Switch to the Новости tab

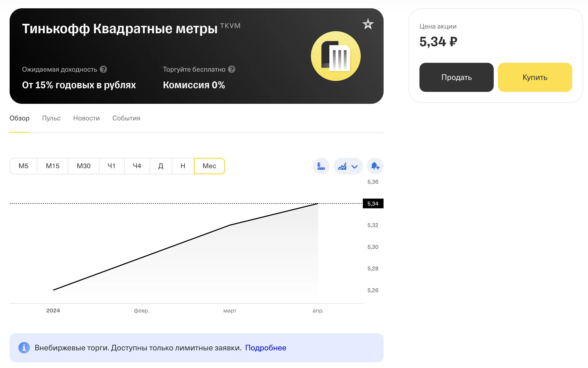pyautogui.click(x=86, y=118)
